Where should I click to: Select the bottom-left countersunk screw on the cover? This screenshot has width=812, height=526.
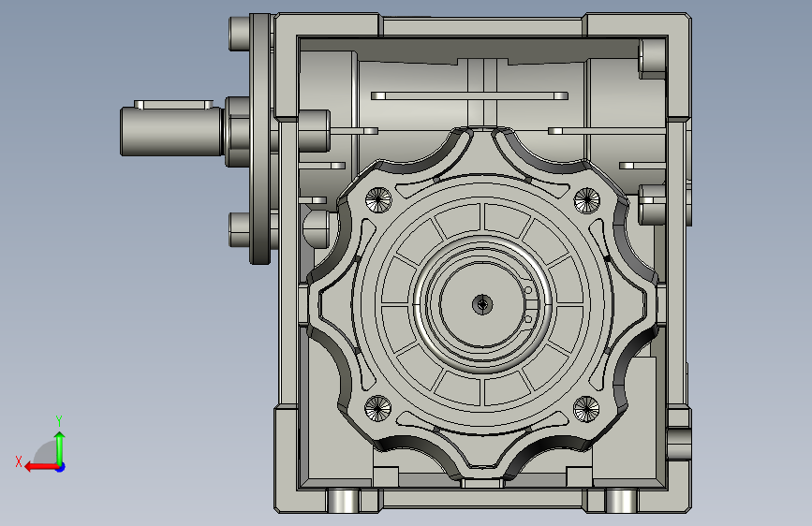tap(378, 408)
